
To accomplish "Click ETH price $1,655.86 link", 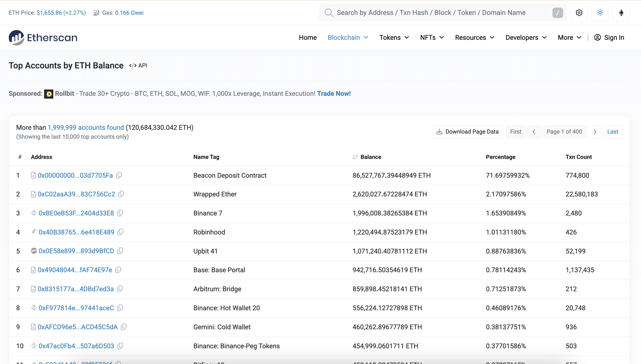I will (x=49, y=13).
